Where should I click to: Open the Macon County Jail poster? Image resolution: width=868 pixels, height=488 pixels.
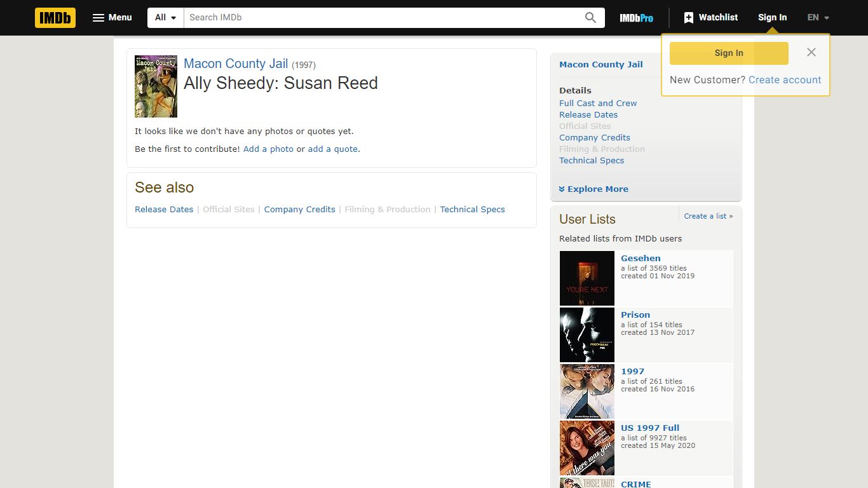coord(156,86)
